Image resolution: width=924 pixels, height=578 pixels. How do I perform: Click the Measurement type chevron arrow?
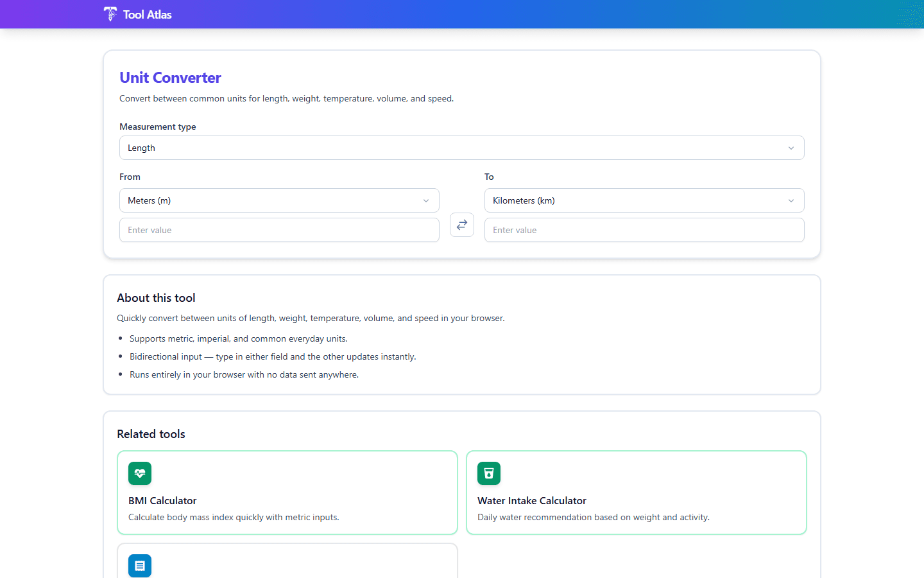click(791, 148)
